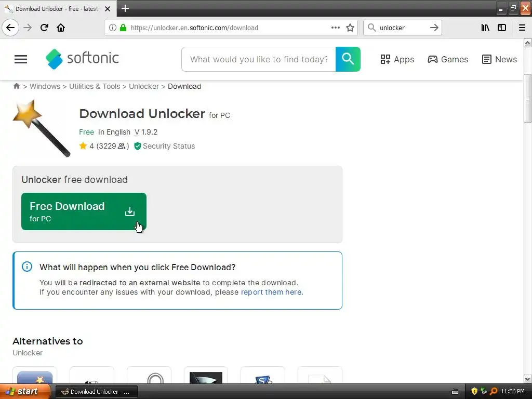Go back to the previous page

coord(10,28)
